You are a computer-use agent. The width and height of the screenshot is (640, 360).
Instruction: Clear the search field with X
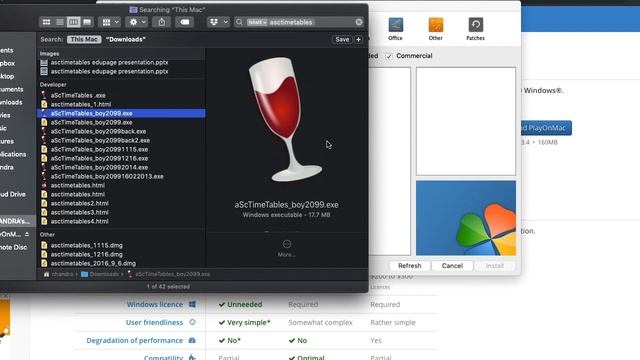click(x=359, y=22)
